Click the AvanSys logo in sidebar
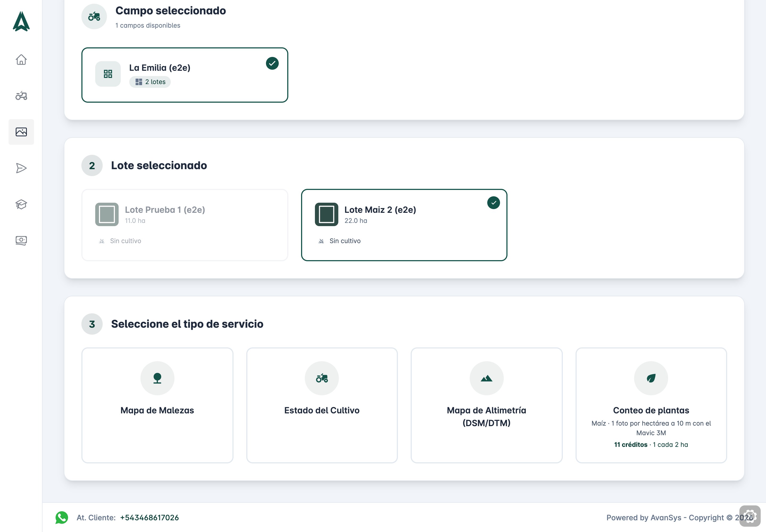This screenshot has width=766, height=532. click(21, 21)
